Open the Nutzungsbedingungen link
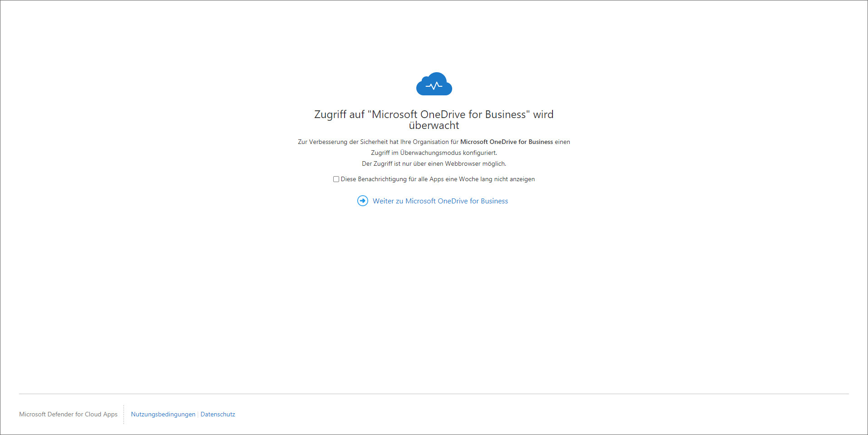This screenshot has height=435, width=868. (x=163, y=414)
